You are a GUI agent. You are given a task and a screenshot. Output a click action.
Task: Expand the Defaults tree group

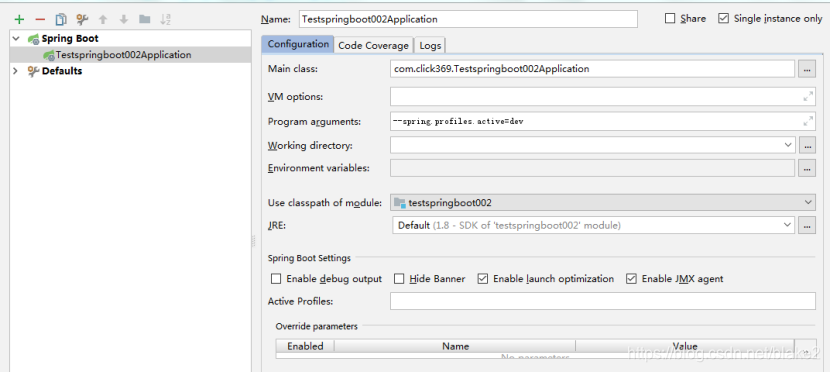(16, 71)
